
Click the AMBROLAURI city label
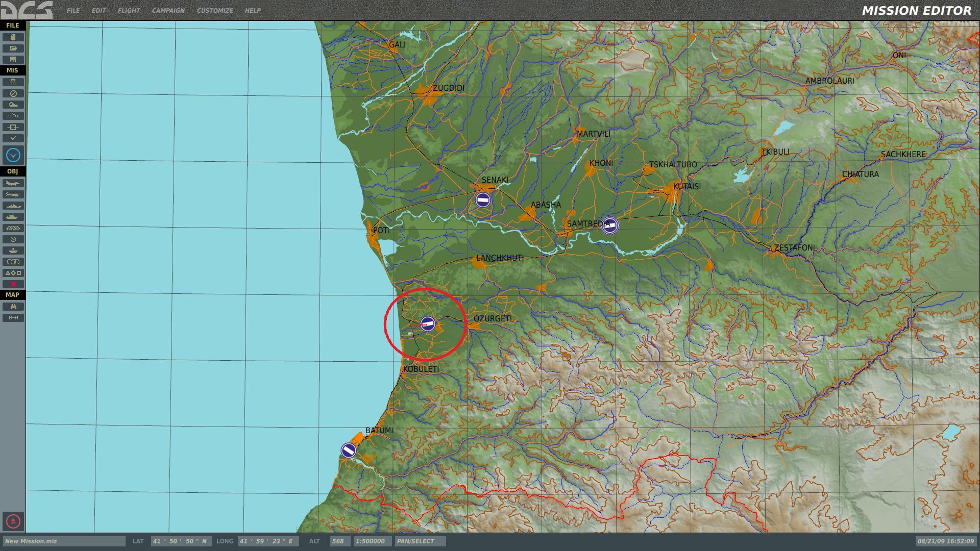(830, 81)
